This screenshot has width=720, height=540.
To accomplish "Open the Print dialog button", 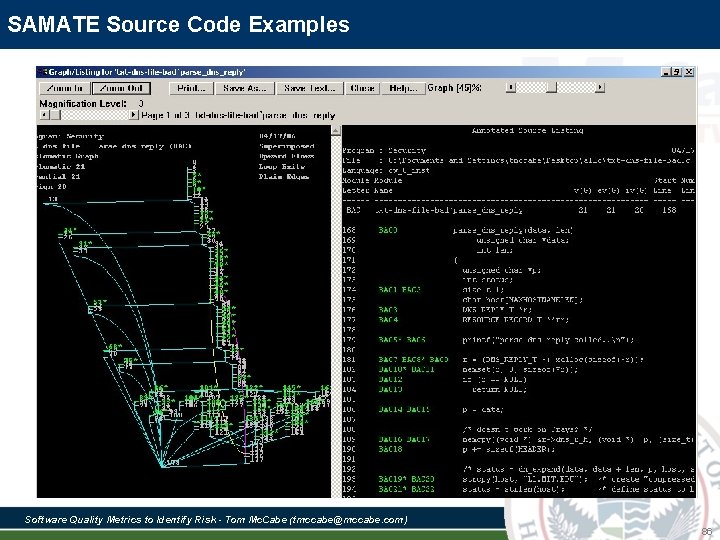I will pos(191,88).
